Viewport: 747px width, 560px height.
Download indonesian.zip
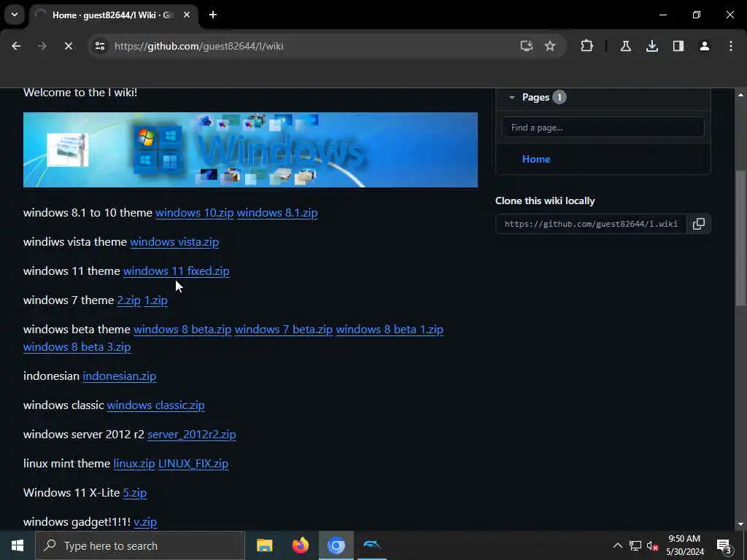pyautogui.click(x=119, y=376)
